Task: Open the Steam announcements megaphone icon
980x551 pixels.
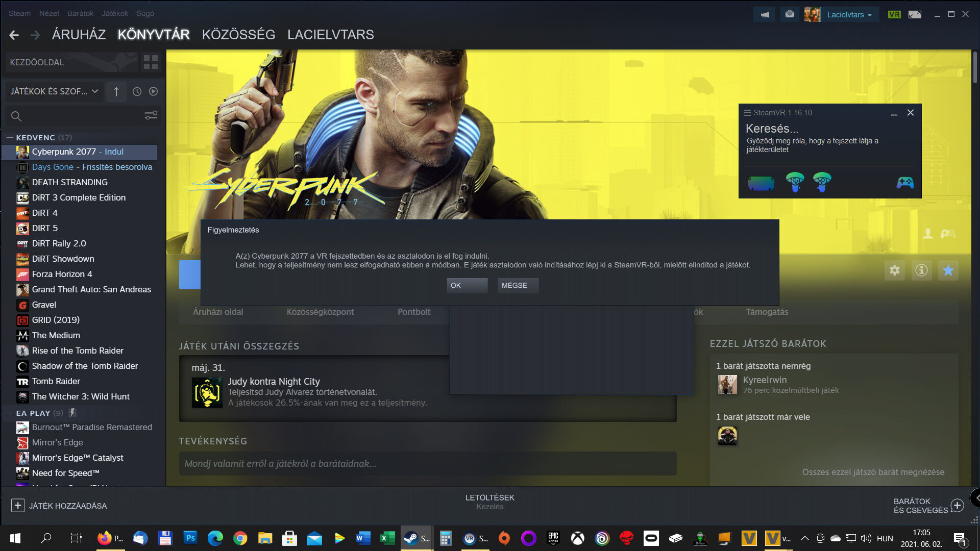Action: [x=765, y=14]
